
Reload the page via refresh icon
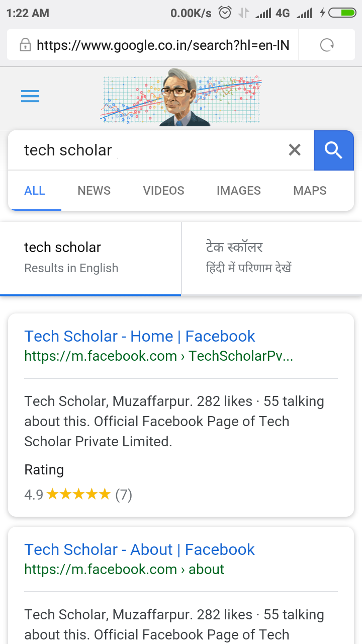[327, 45]
